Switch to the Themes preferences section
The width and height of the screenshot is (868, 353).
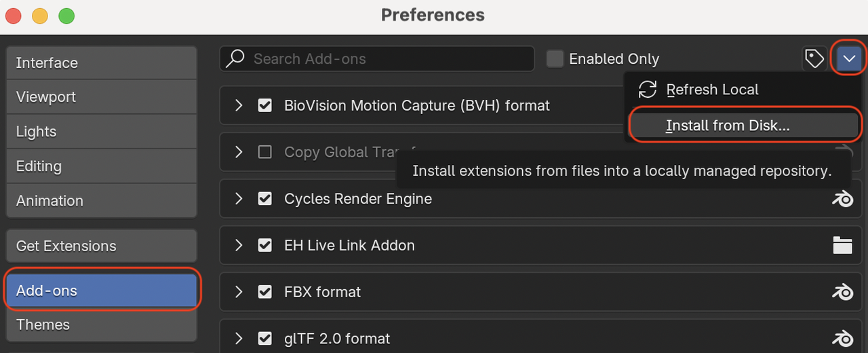click(x=101, y=324)
